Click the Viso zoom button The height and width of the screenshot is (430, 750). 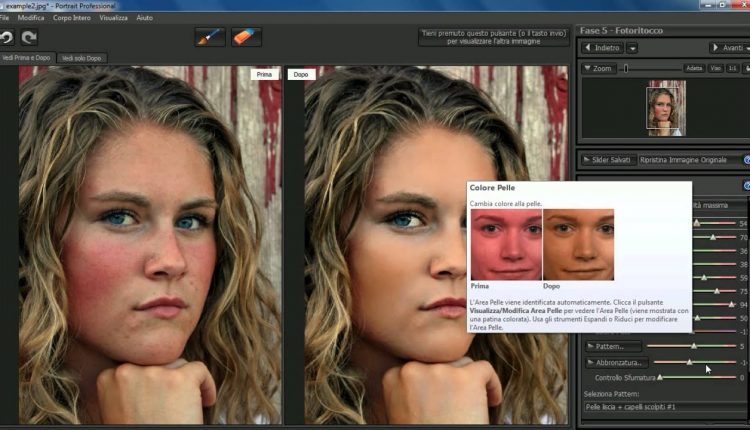click(716, 68)
